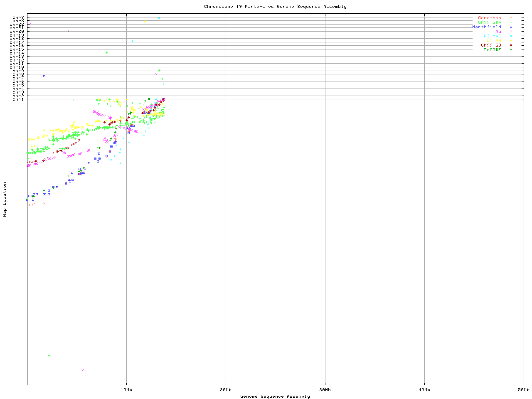Click the blue square point near chr8
This screenshot has height=399, width=532.
[44, 76]
